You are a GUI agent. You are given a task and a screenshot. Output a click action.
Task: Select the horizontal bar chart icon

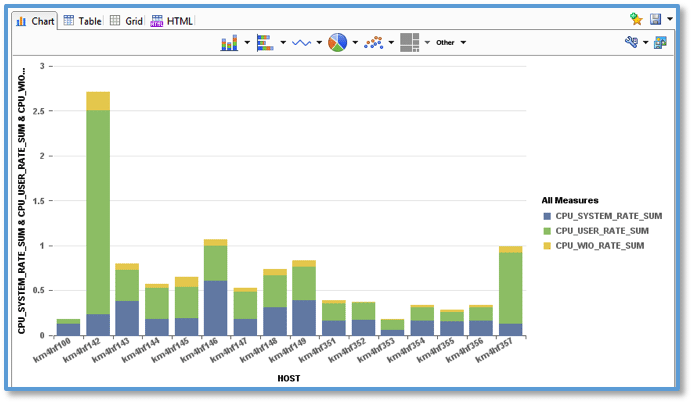tap(265, 43)
